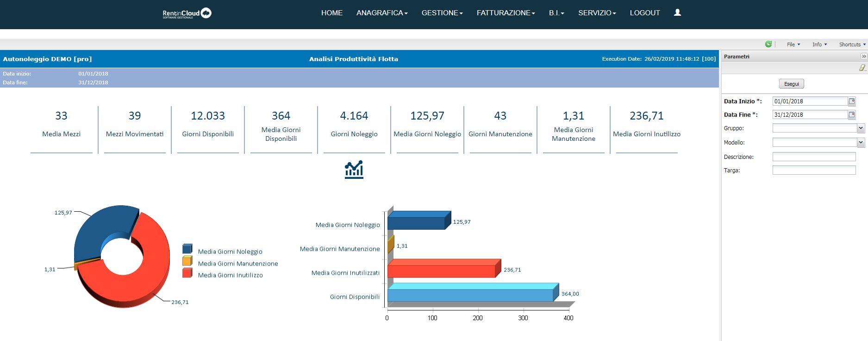Click the Descrizione input field
Image resolution: width=868 pixels, height=341 pixels.
(x=814, y=157)
